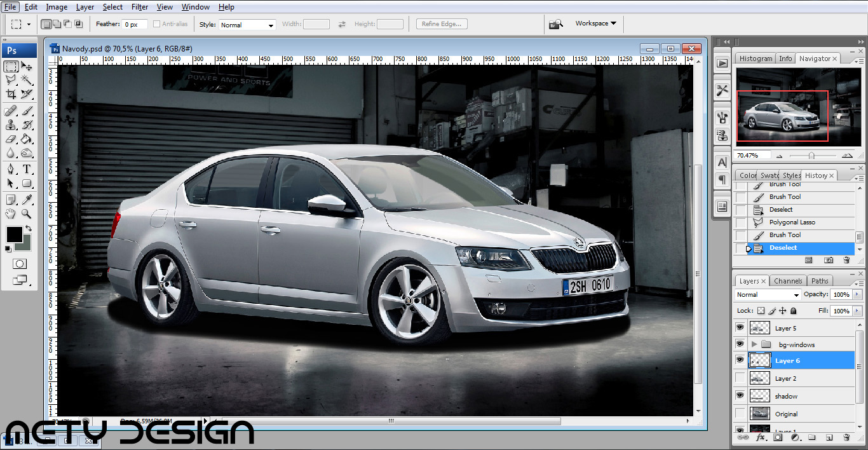Viewport: 868px width, 450px height.
Task: Open the marquee Style dropdown
Action: click(247, 25)
